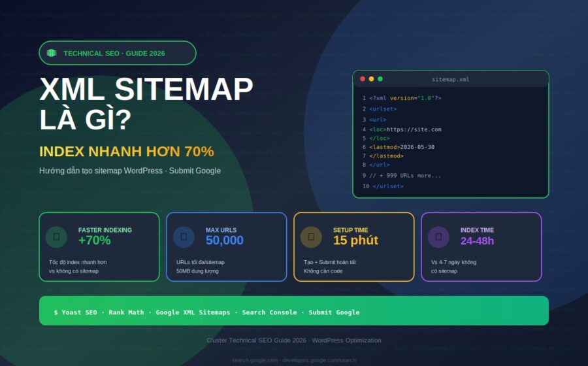Click the comment "// + 999 URLs more..."
588x366 pixels.
tap(405, 176)
